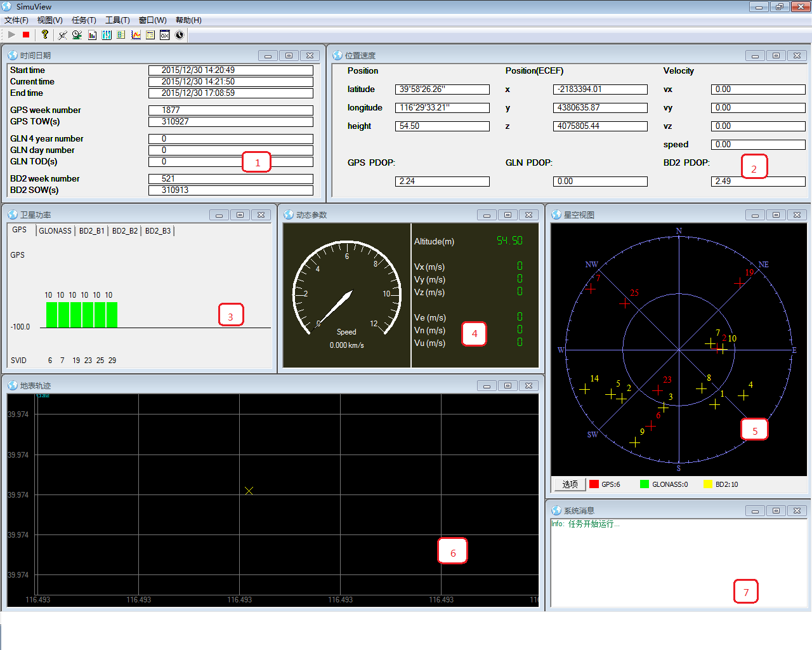This screenshot has width=812, height=650.
Task: Click the Info: 任务开始运行 message line
Action: [586, 524]
